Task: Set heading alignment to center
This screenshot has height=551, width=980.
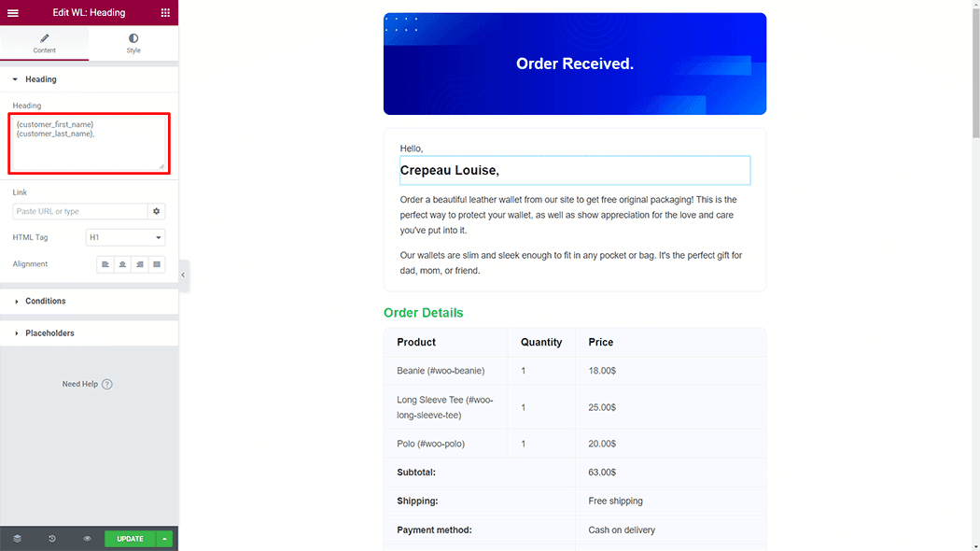Action: coord(122,264)
